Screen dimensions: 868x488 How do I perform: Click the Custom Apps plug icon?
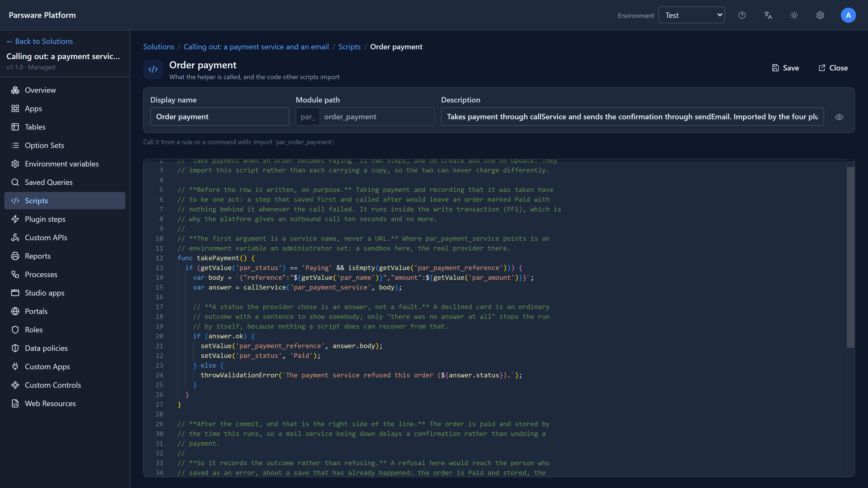click(15, 367)
